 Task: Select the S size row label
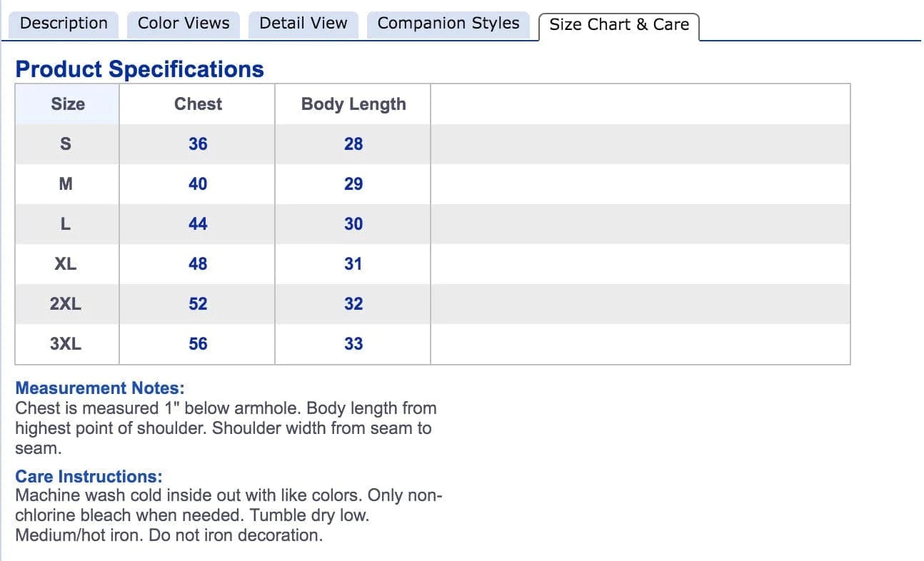tap(66, 144)
